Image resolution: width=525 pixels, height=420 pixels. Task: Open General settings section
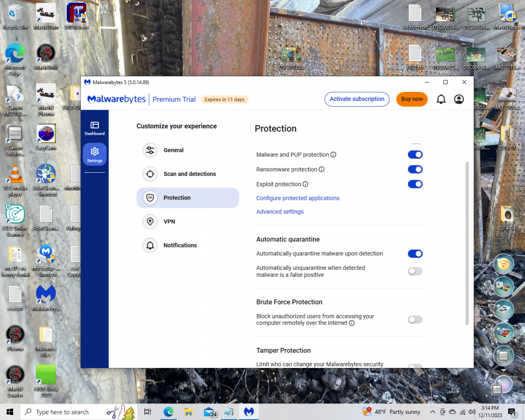click(x=188, y=150)
